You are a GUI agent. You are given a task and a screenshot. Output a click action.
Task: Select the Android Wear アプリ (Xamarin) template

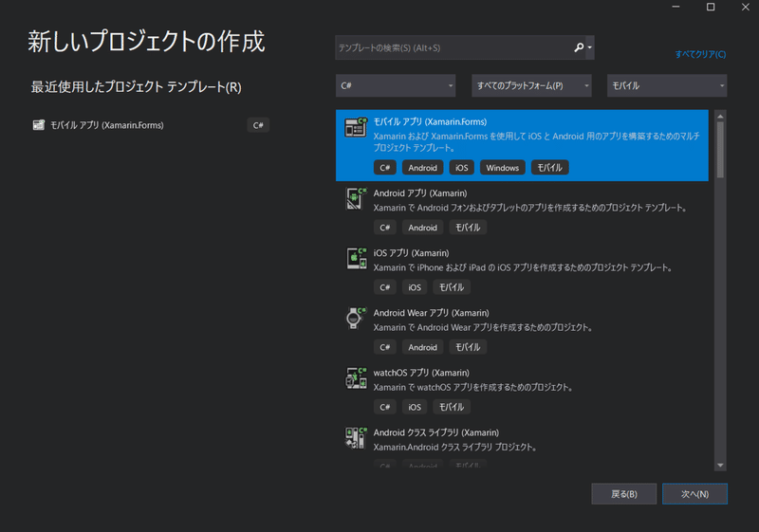522,331
